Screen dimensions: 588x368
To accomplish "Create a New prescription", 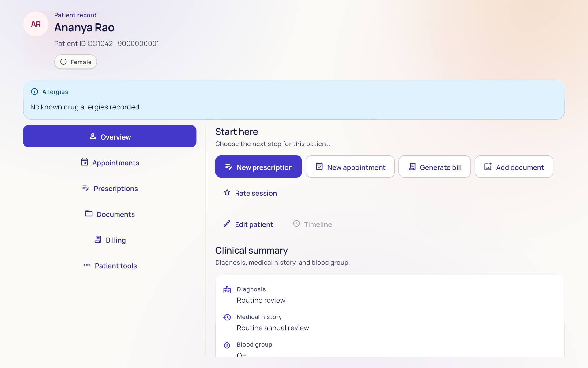I will pyautogui.click(x=258, y=167).
